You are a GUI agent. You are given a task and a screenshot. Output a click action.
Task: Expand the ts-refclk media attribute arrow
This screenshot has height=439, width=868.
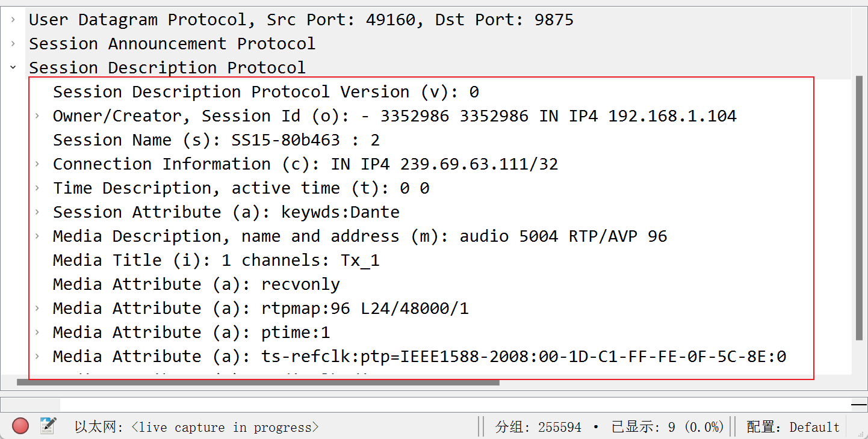pyautogui.click(x=37, y=357)
